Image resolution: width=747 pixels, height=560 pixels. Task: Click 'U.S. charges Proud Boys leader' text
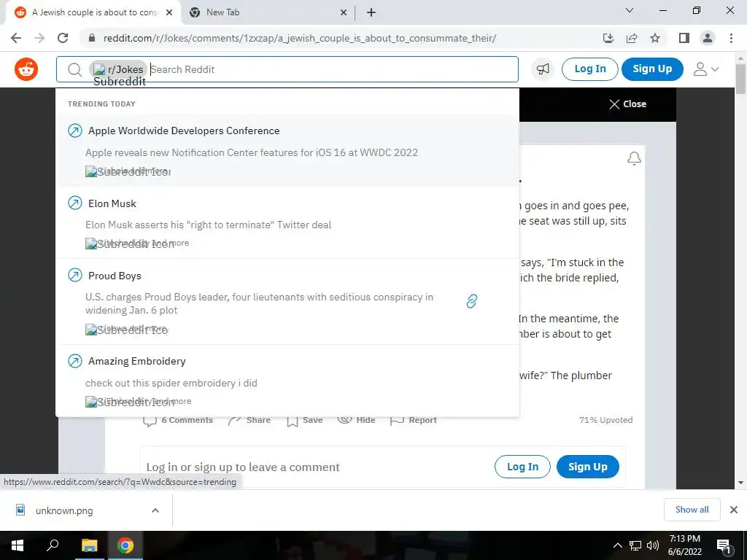coord(259,303)
